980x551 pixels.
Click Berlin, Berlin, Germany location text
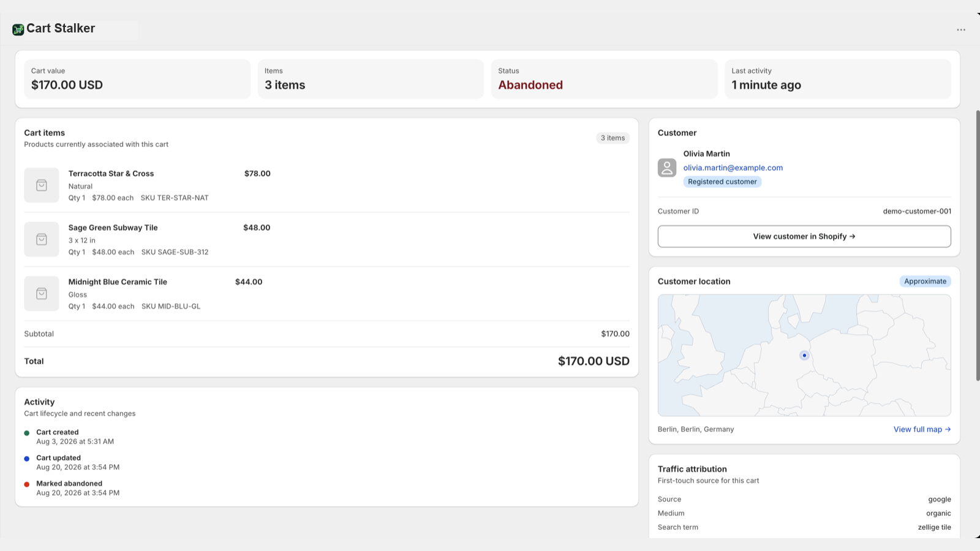(696, 429)
